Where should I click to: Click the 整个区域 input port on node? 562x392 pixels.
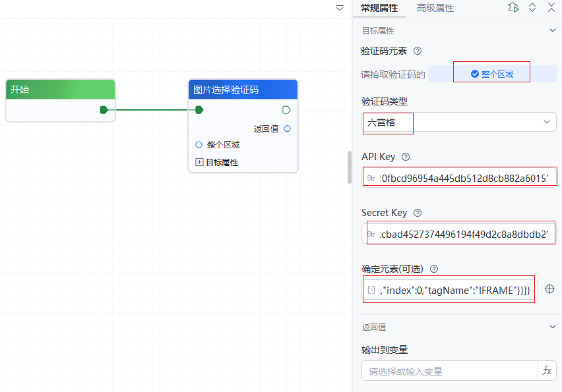coord(199,145)
